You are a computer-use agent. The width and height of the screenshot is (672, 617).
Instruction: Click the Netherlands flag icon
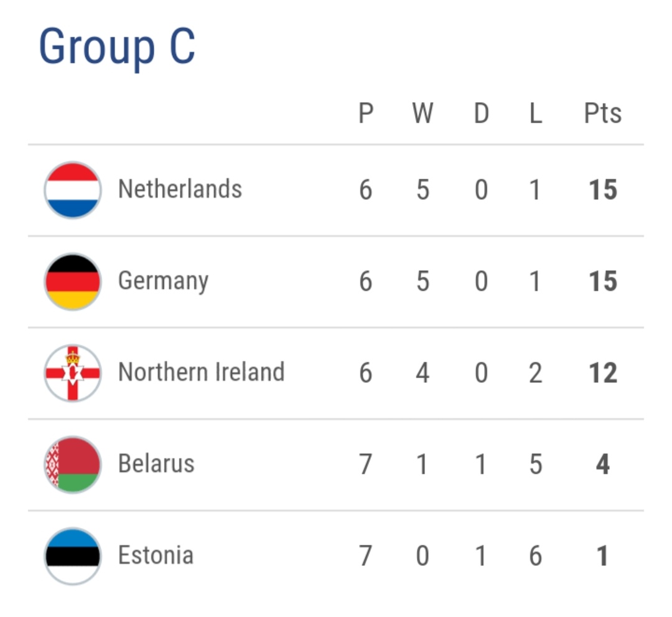tap(72, 190)
